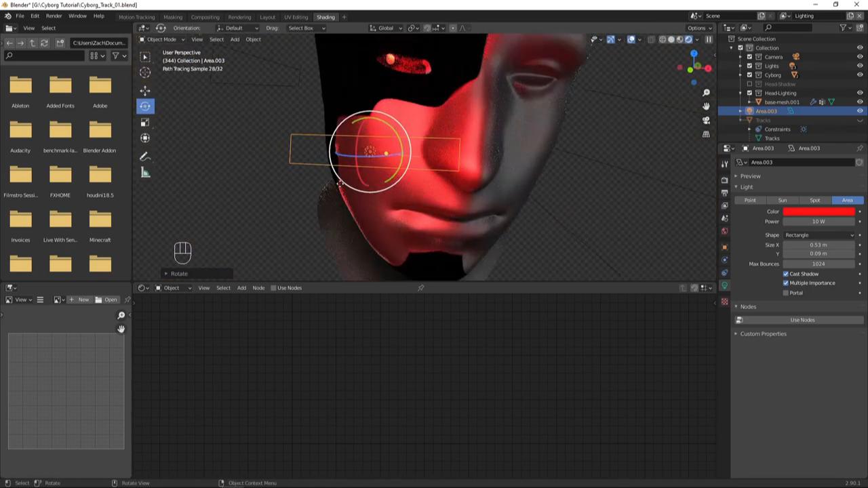Open the World properties tab
Viewport: 868px width, 488px height.
[724, 231]
